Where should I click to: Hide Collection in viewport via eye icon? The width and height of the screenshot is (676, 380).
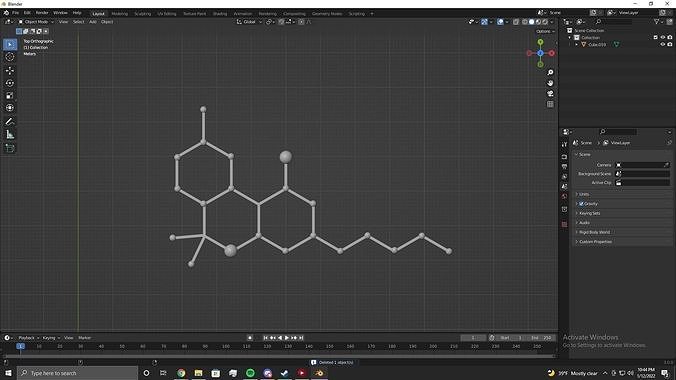click(663, 38)
